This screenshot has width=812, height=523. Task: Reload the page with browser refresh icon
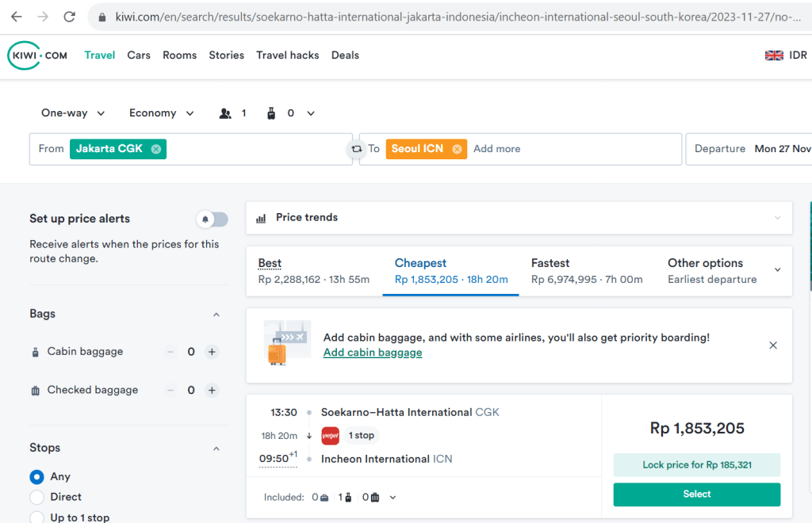70,17
